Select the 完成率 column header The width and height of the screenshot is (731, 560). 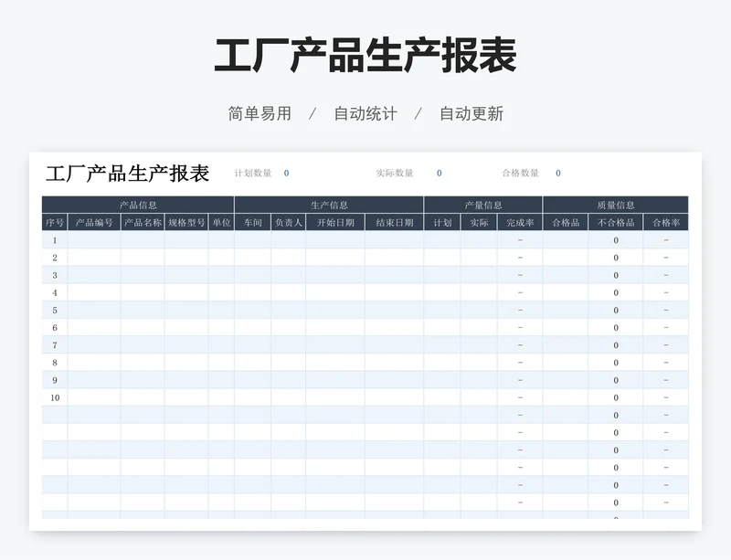click(x=520, y=222)
